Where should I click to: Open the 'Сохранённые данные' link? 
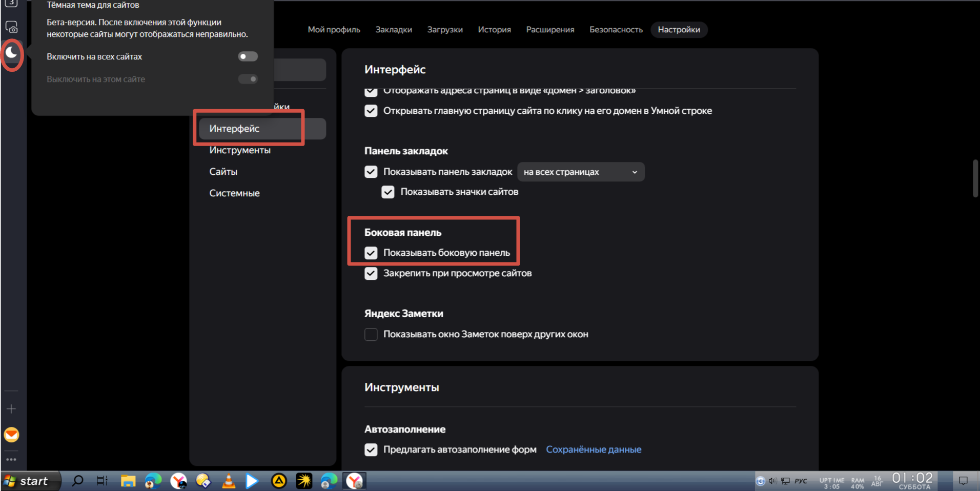click(594, 449)
